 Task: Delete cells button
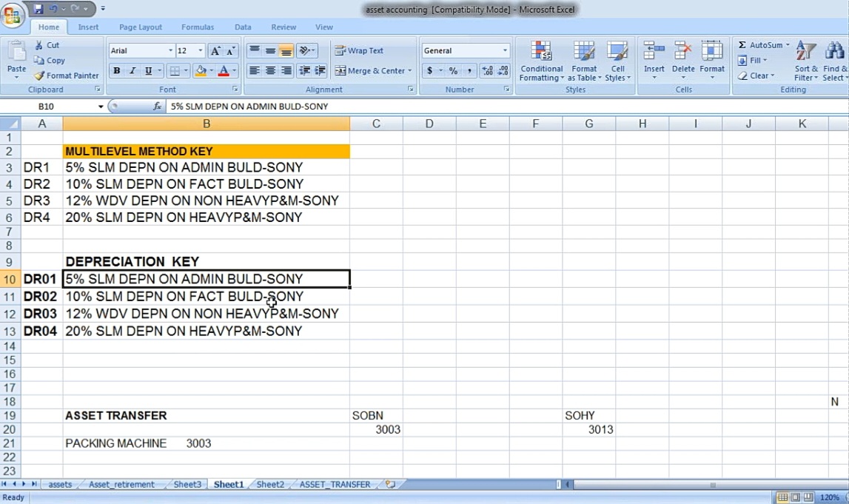click(683, 61)
